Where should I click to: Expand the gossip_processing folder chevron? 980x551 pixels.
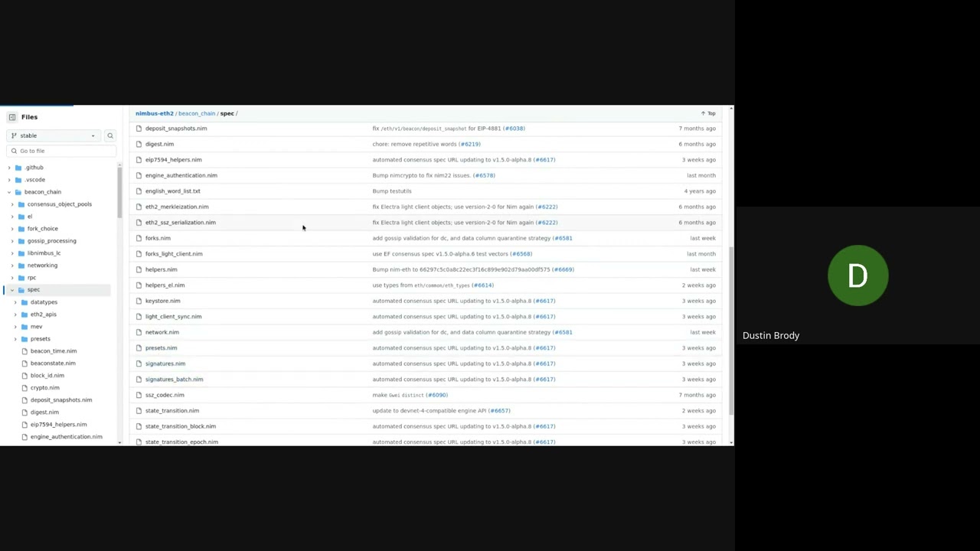pyautogui.click(x=12, y=241)
